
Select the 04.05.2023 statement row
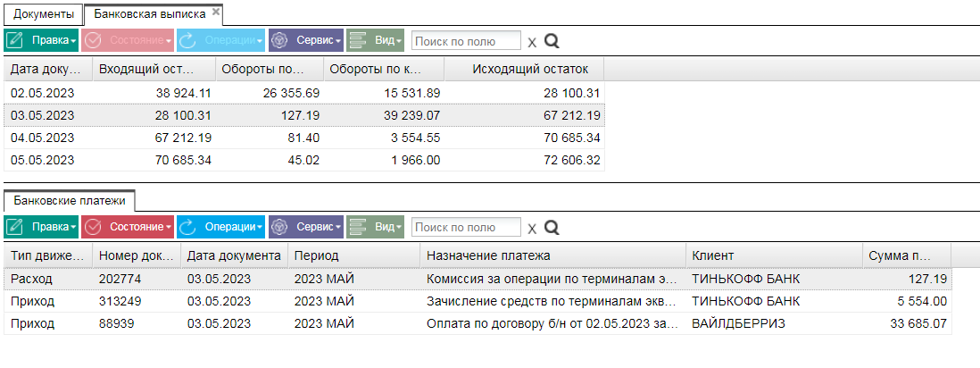[x=304, y=138]
